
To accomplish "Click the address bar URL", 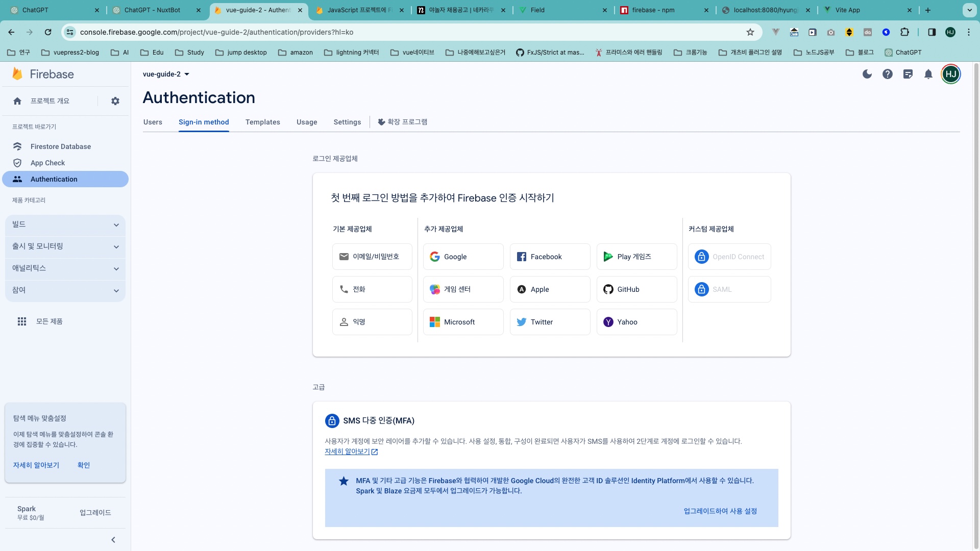I will click(x=216, y=32).
